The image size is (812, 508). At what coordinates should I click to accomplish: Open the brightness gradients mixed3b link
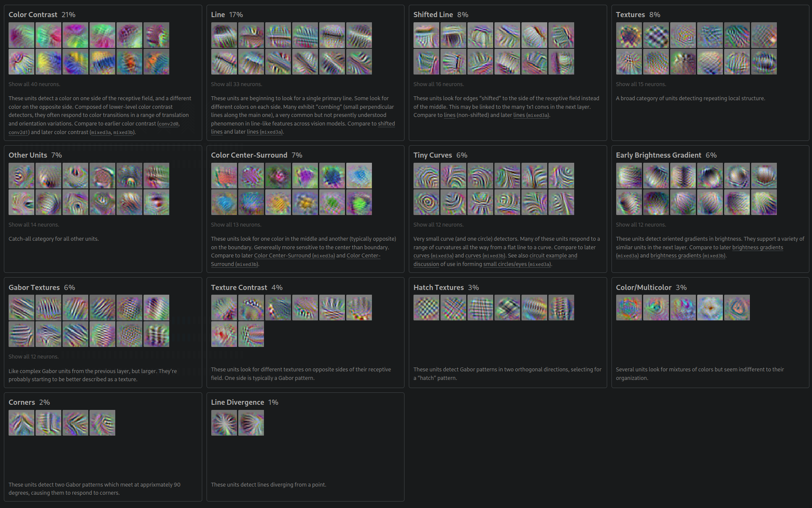click(688, 255)
